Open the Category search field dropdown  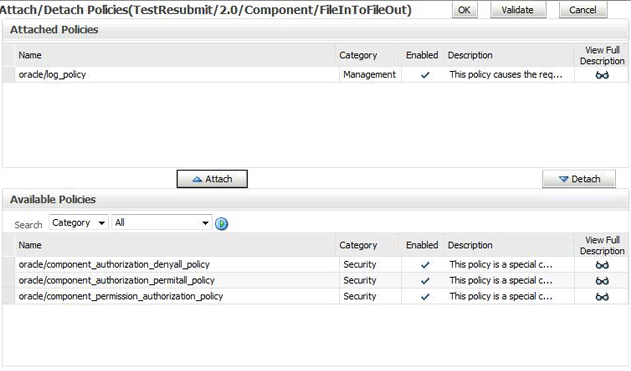tap(78, 223)
